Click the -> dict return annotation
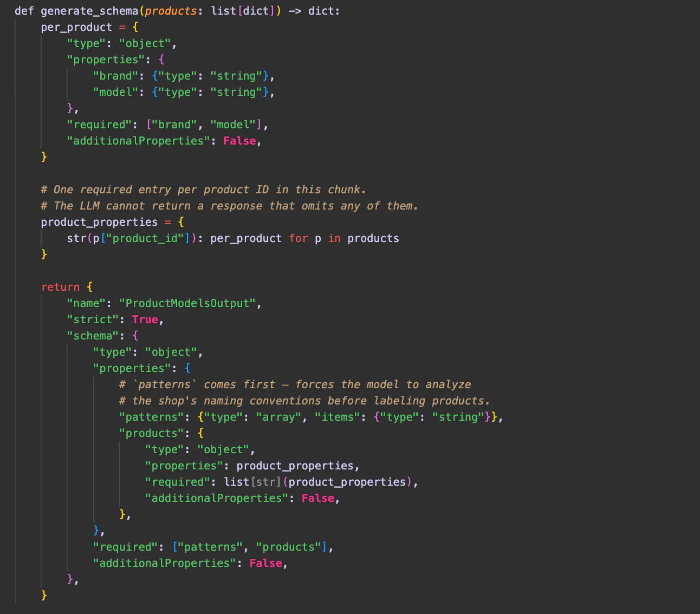700x614 pixels. click(311, 11)
